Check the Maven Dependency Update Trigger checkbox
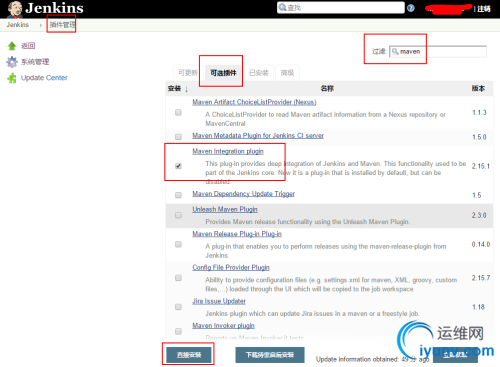500x367 pixels. point(178,195)
